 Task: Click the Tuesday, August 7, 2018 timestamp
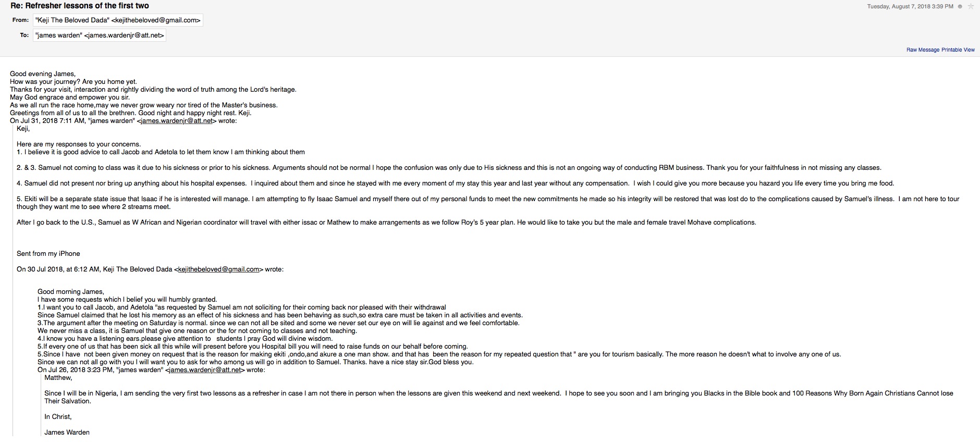910,7
